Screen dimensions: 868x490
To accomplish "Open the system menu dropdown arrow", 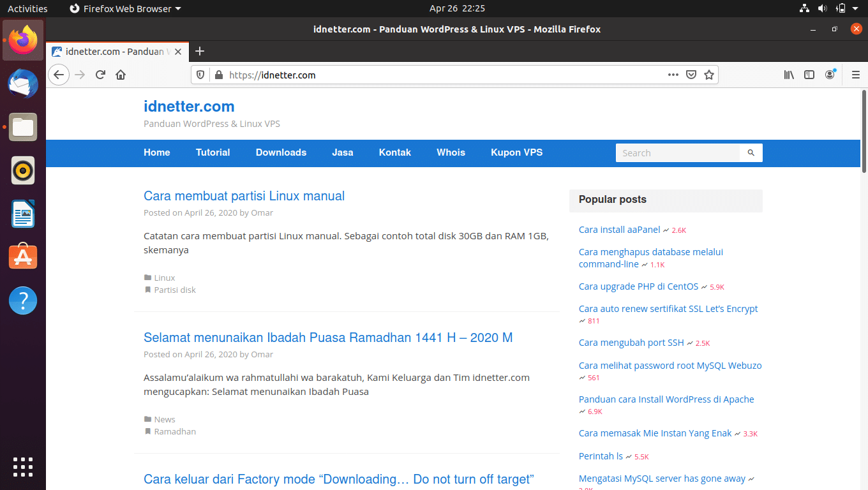I will (x=857, y=8).
